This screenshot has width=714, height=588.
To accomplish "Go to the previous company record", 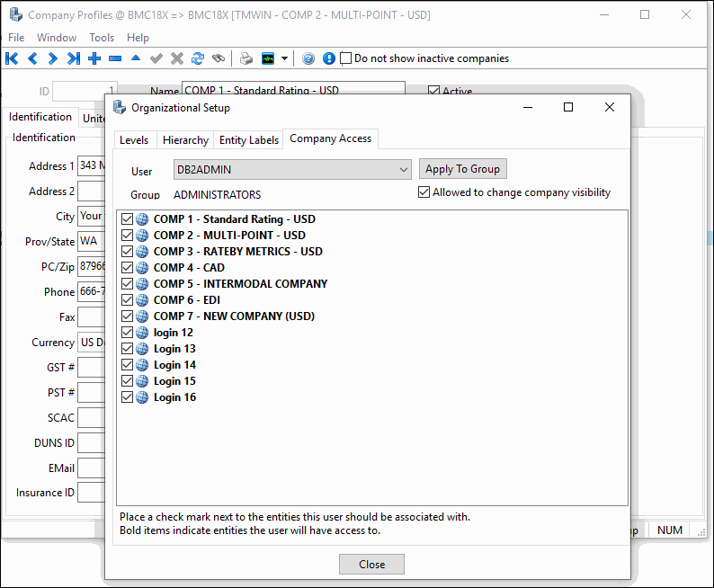I will pyautogui.click(x=32, y=58).
